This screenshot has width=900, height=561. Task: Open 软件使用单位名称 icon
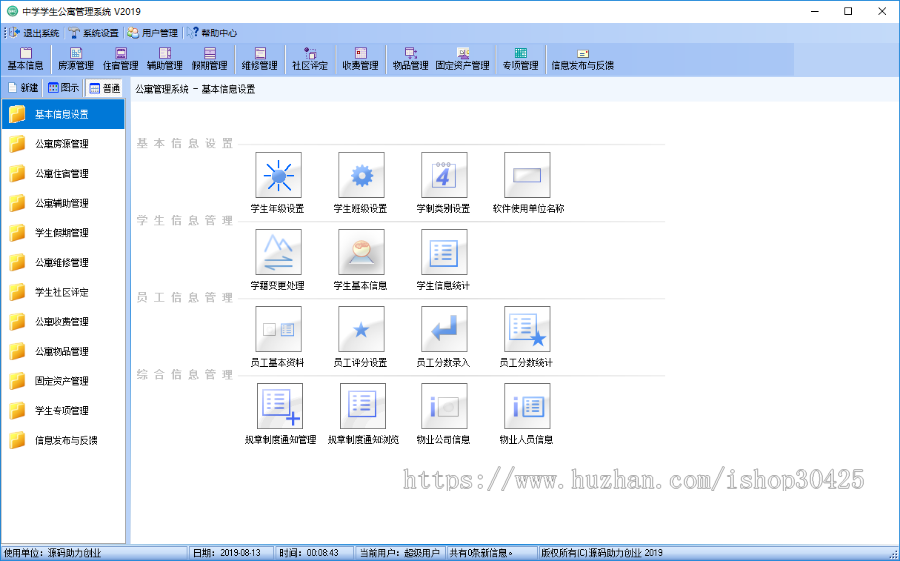pos(527,176)
